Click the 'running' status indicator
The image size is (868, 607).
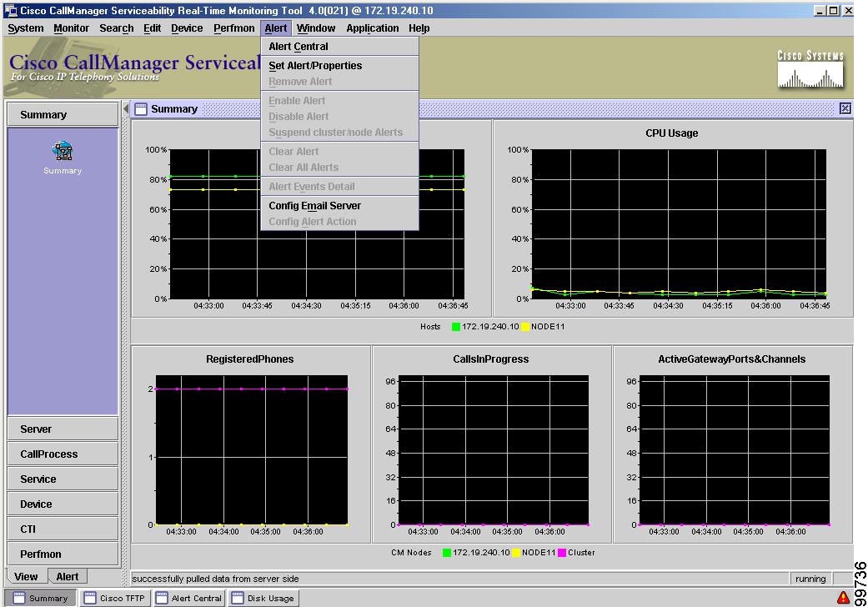pyautogui.click(x=810, y=578)
